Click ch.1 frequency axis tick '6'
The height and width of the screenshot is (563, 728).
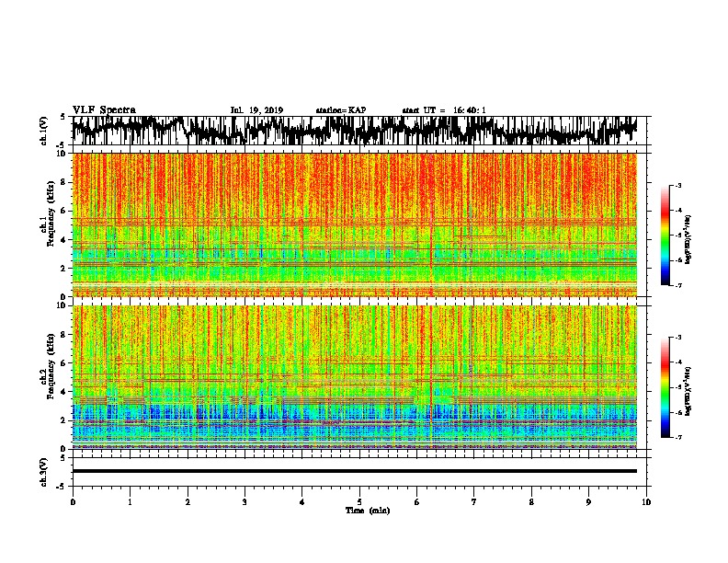pyautogui.click(x=63, y=211)
